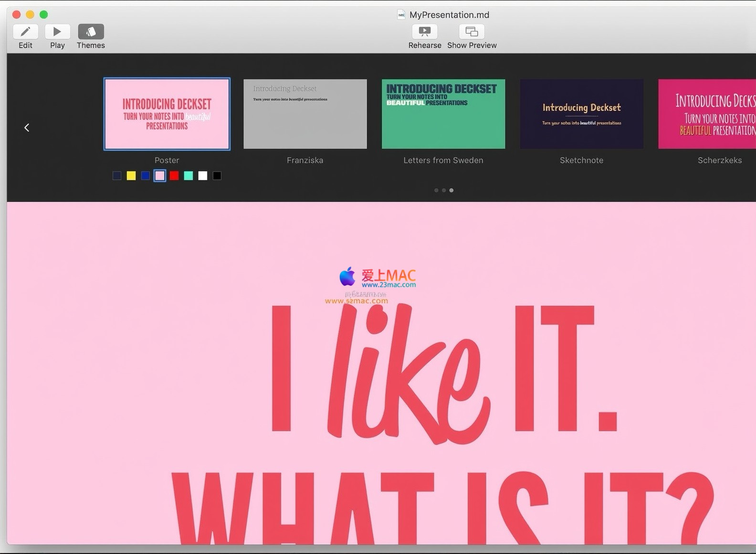Apply the red Poster color swatch
Image resolution: width=756 pixels, height=554 pixels.
[174, 176]
